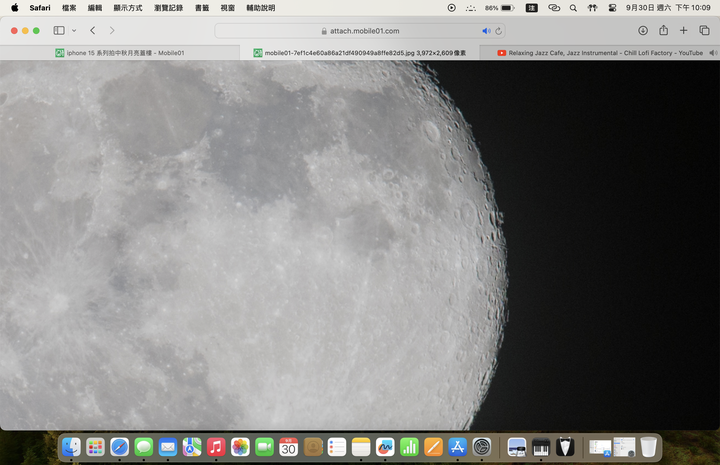Open Pages from the Dock
720x465 pixels.
tap(433, 447)
